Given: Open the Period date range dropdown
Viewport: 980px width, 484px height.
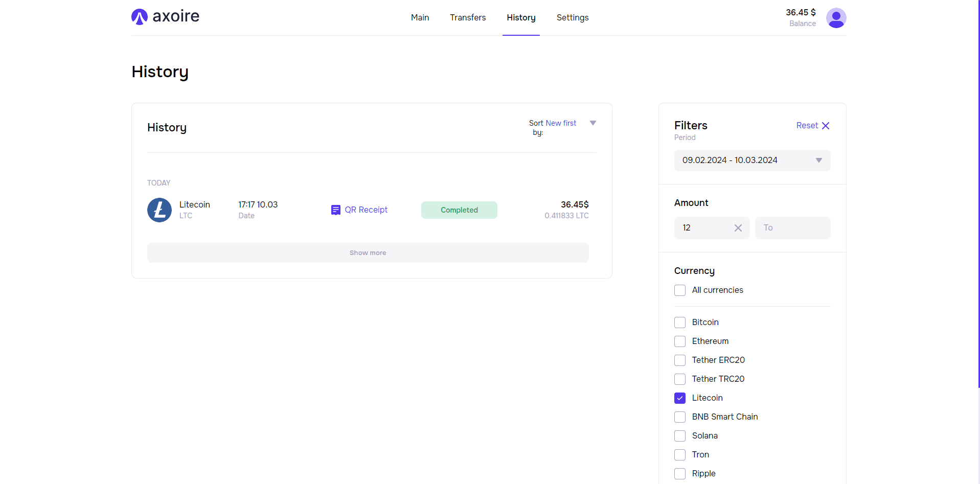Looking at the screenshot, I should [752, 160].
